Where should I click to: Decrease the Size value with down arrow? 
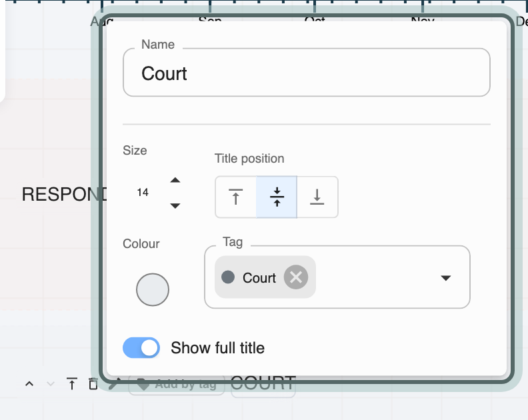pos(175,205)
